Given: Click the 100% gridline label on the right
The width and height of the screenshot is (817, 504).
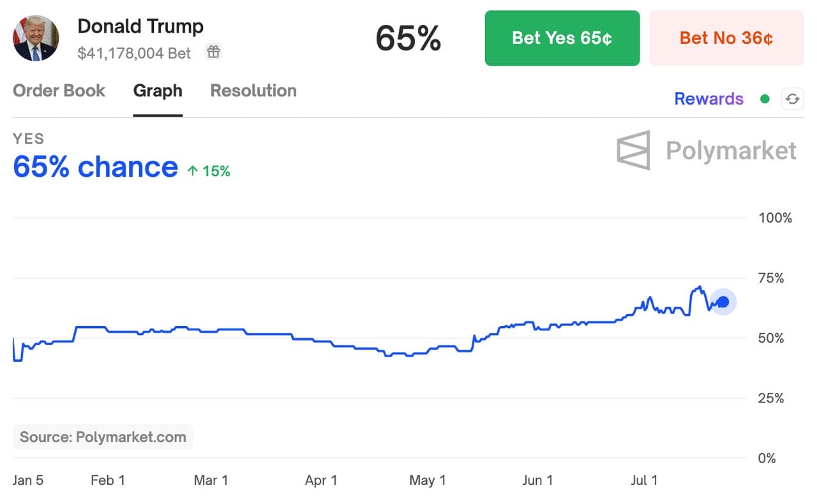Looking at the screenshot, I should 774,218.
